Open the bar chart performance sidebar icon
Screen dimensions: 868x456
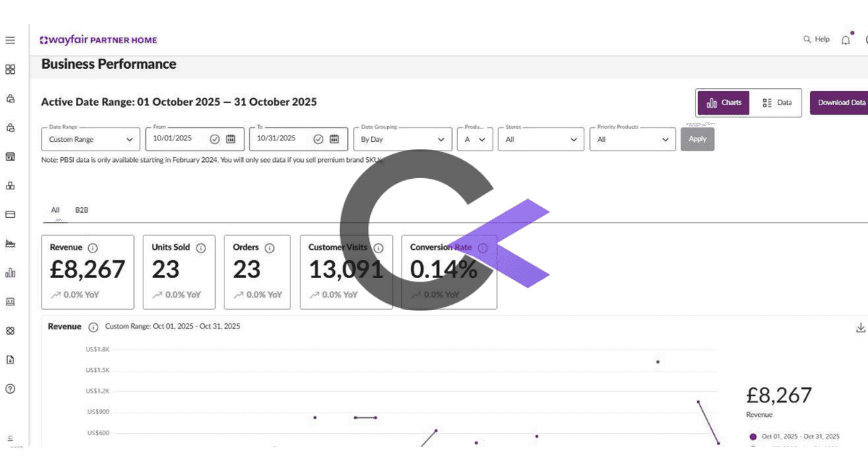tap(10, 273)
